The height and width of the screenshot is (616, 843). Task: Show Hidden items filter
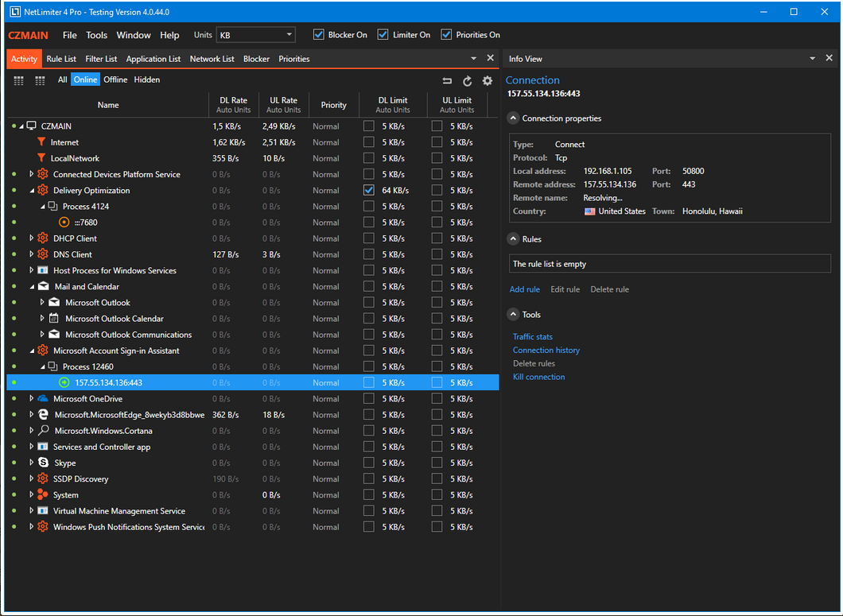(147, 79)
